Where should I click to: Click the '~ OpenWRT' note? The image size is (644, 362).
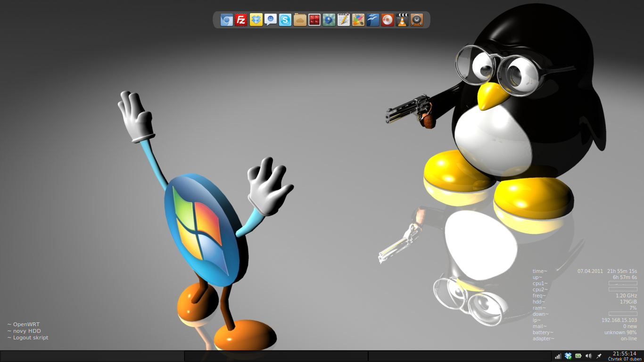(24, 324)
